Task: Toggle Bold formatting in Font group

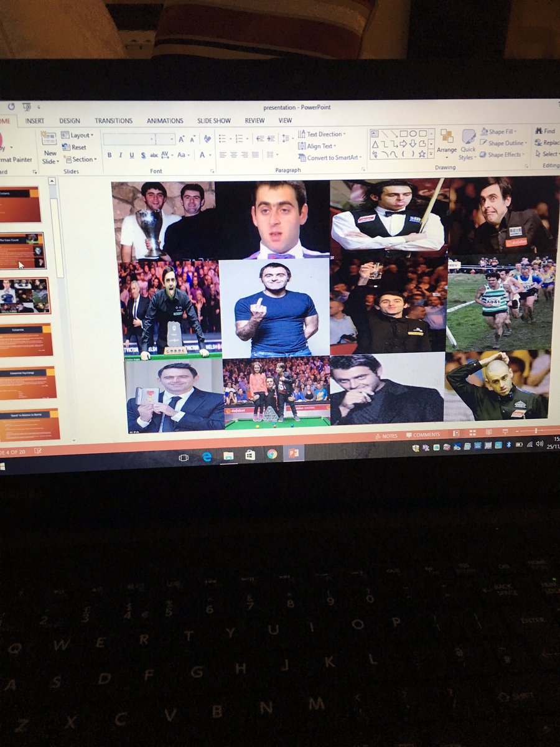Action: pyautogui.click(x=110, y=155)
